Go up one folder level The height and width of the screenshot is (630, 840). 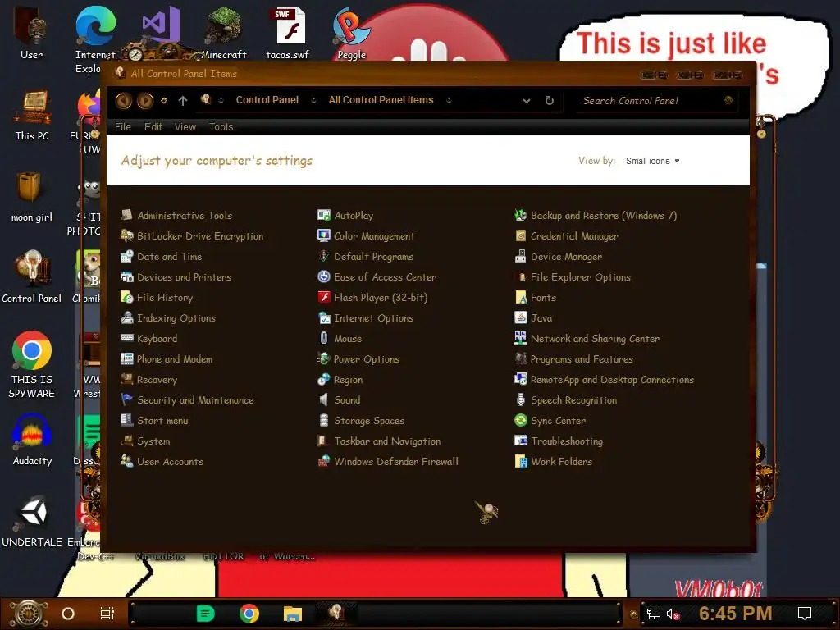[183, 100]
